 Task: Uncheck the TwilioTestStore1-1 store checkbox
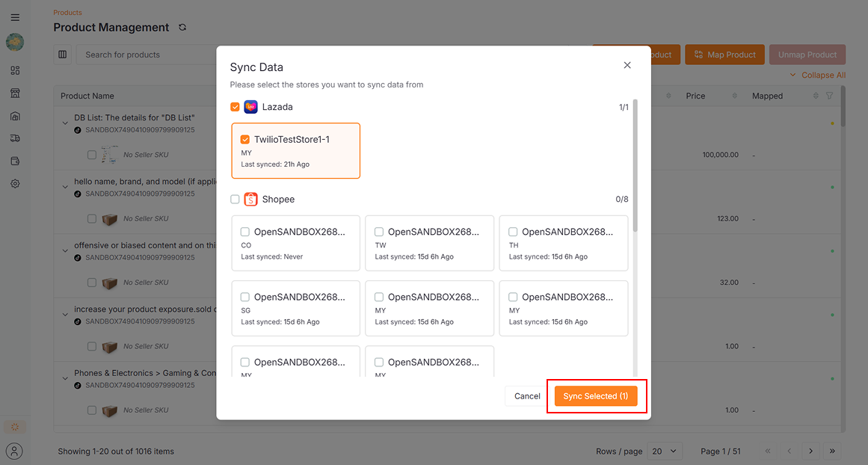point(243,138)
